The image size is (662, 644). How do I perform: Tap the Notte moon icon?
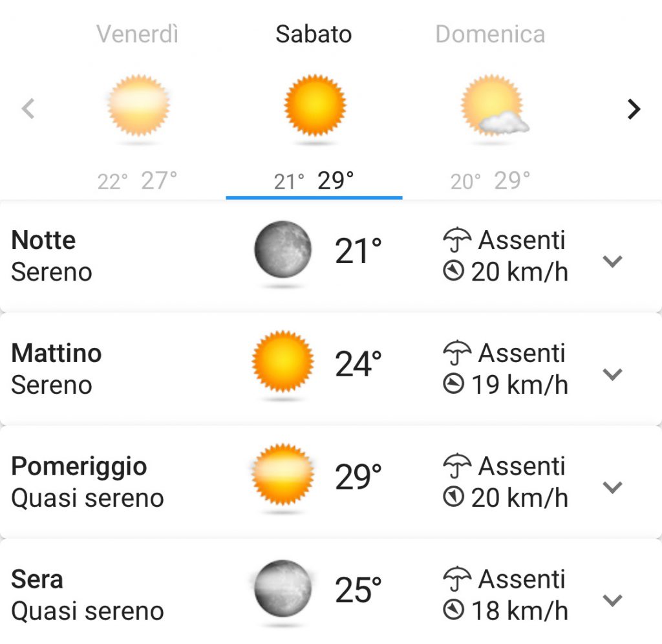pos(283,250)
